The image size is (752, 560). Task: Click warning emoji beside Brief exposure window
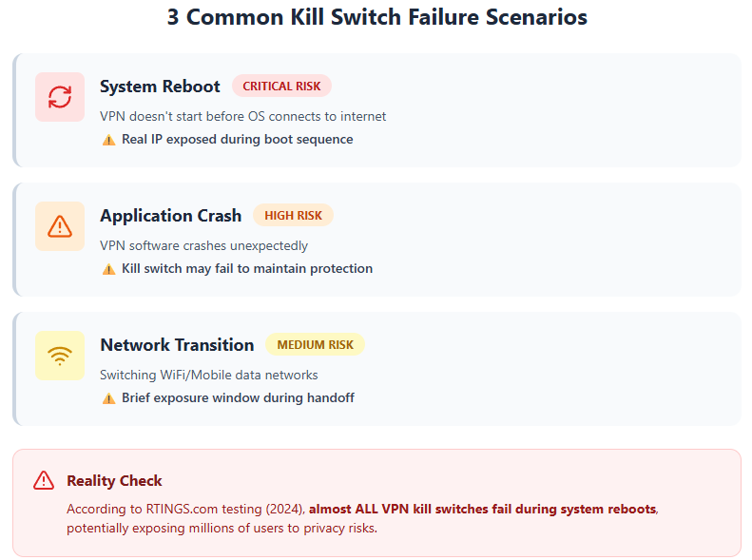108,398
